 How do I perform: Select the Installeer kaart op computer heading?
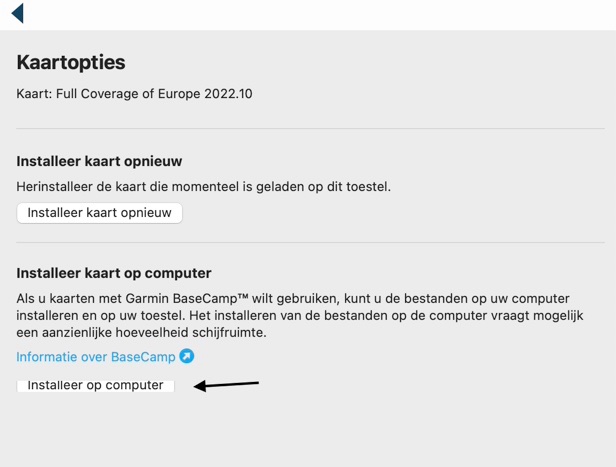point(114,273)
